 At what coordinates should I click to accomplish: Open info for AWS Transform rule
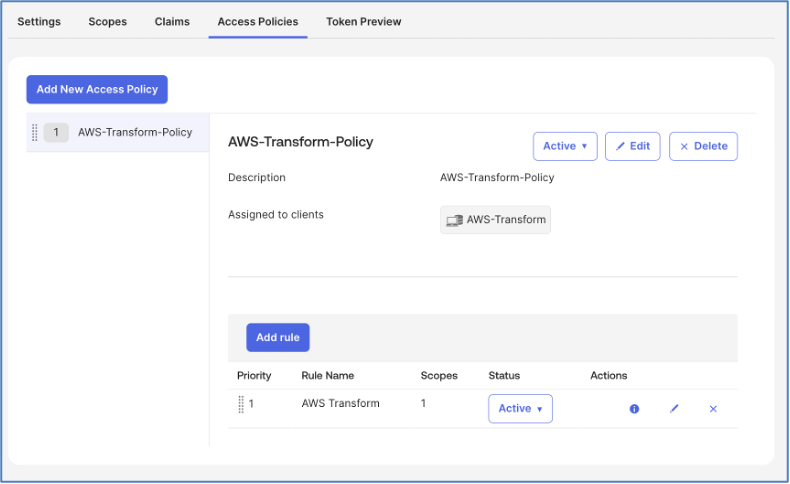point(634,409)
